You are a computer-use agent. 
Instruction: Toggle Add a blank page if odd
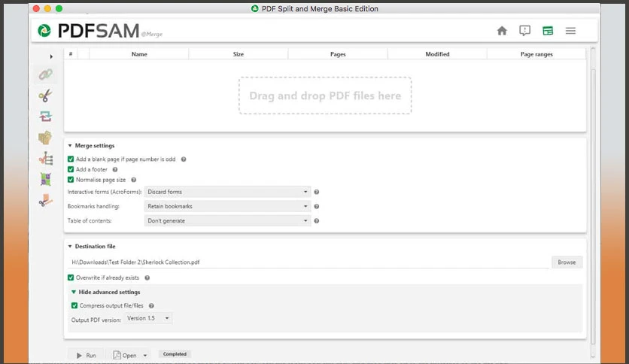pyautogui.click(x=71, y=159)
